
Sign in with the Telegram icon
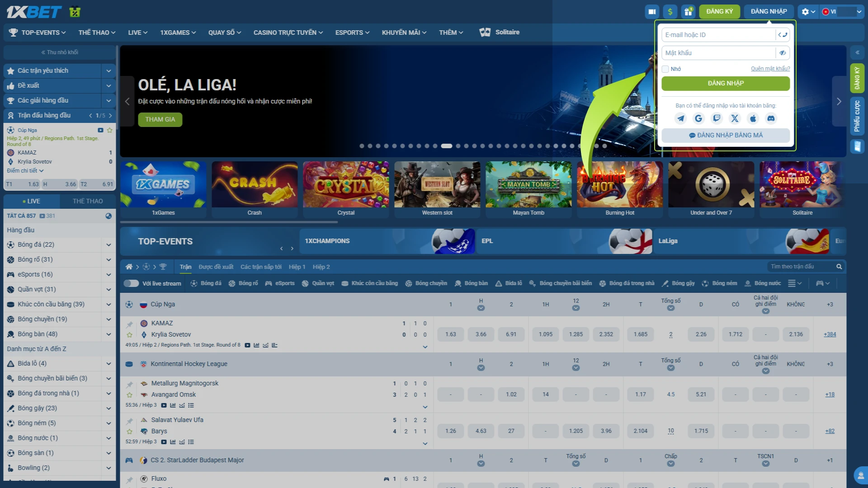click(680, 118)
